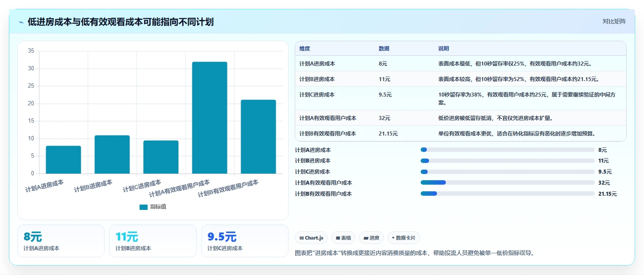Toggle the 指标值 legend color box
The height and width of the screenshot is (275, 644).
point(144,207)
